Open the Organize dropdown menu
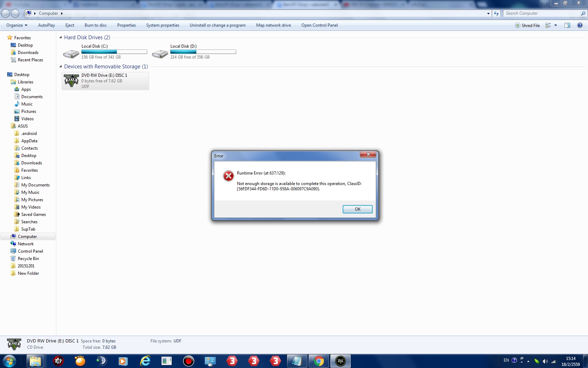Image resolution: width=588 pixels, height=368 pixels. tap(16, 25)
